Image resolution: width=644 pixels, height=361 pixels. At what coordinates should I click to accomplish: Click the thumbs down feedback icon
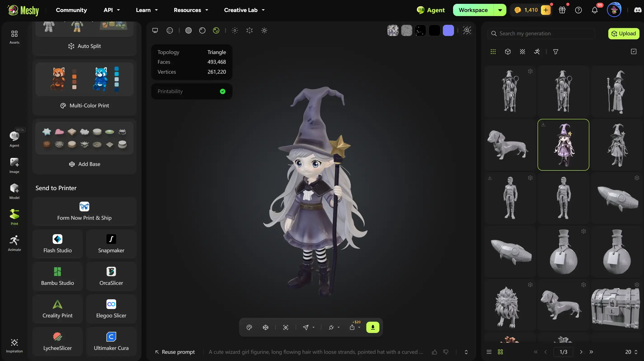tap(446, 352)
